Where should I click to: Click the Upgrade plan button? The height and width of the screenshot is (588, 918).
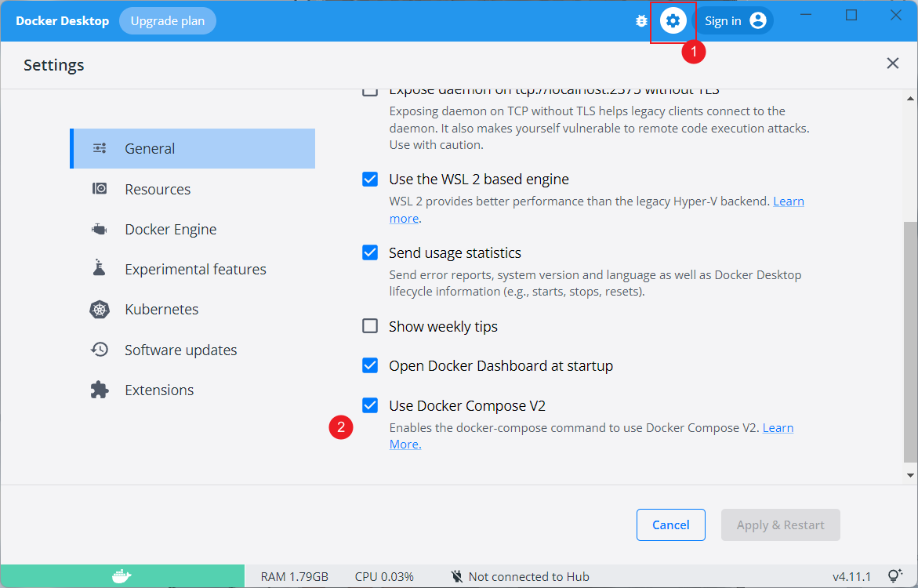pos(168,21)
